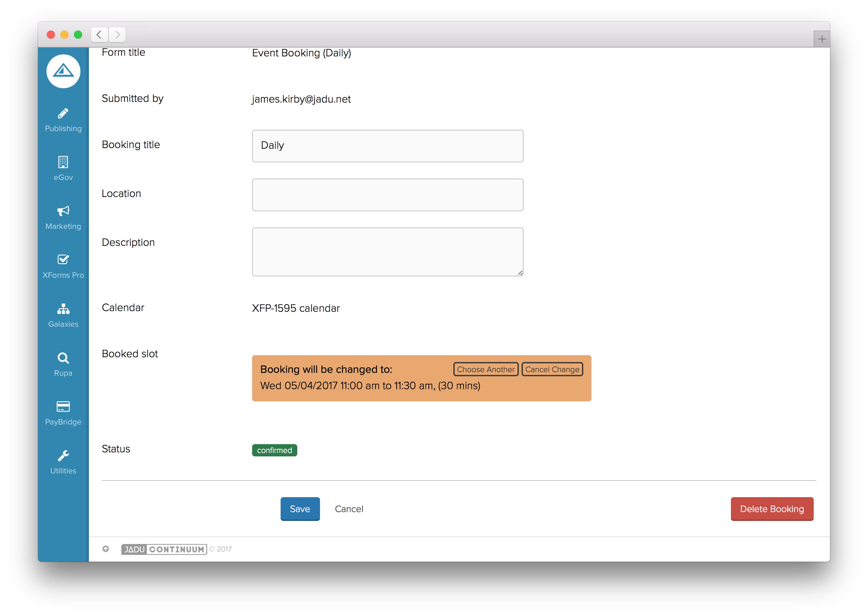Viewport: 868px width, 616px height.
Task: Open a new tab with plus icon
Action: [x=822, y=39]
